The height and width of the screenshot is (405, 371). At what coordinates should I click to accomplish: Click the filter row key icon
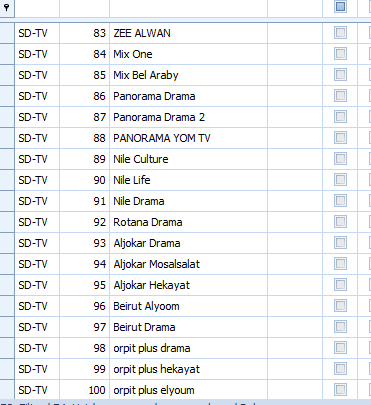pos(6,7)
